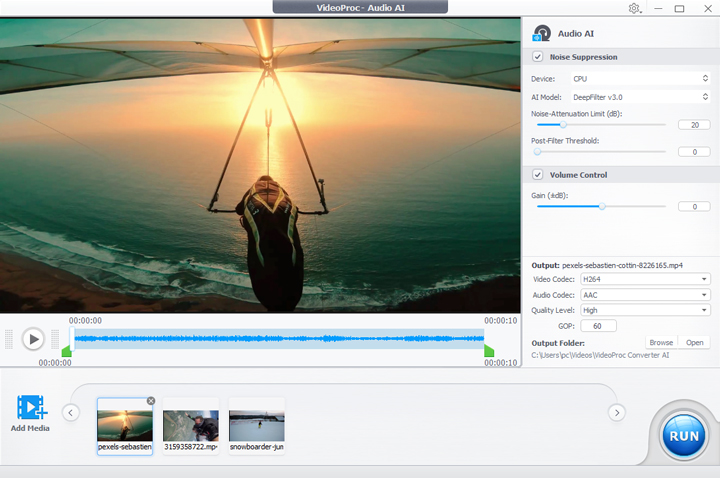This screenshot has width=720, height=478.
Task: Select the snowboarder video thumbnail
Action: tap(256, 425)
